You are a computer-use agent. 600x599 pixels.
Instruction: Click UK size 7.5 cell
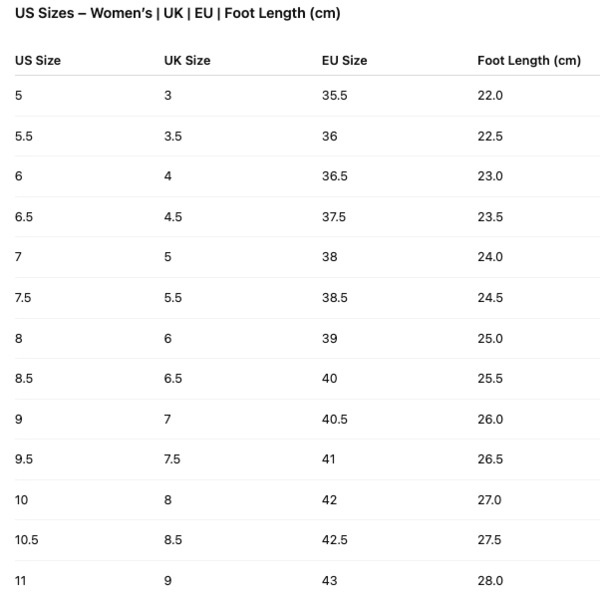coord(172,459)
